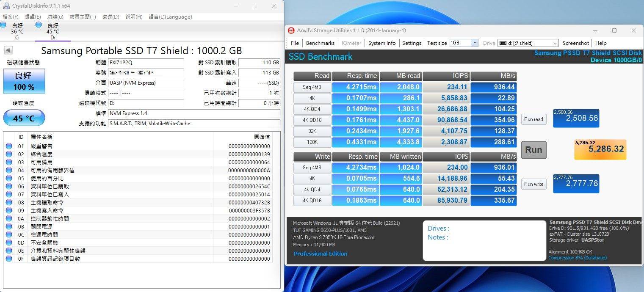The height and width of the screenshot is (292, 644).
Task: Click the Run write button
Action: (533, 184)
